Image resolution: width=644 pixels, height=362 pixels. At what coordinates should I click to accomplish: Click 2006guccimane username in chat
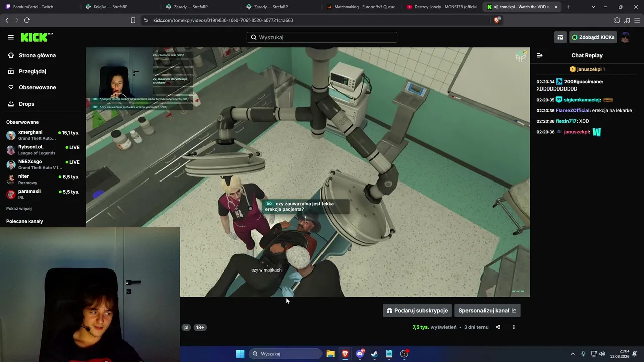coord(583,82)
